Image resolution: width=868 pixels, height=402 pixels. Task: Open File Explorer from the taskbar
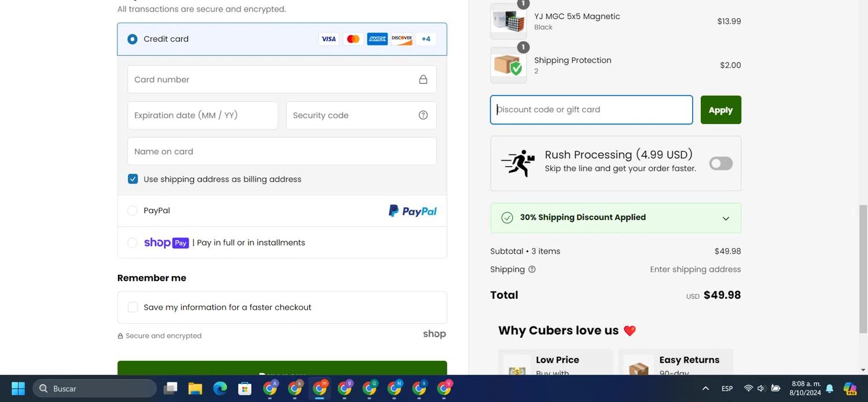point(195,389)
